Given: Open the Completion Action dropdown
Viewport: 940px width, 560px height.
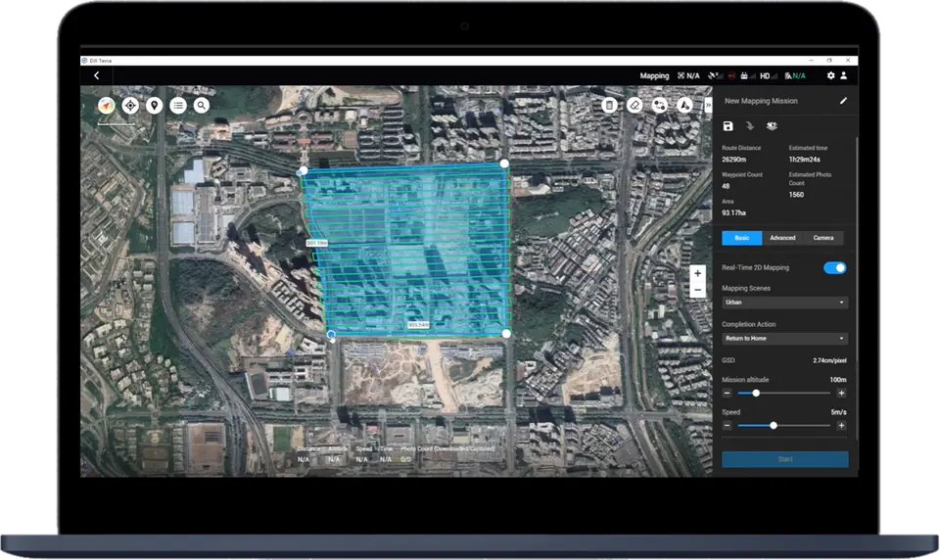Looking at the screenshot, I should (784, 339).
